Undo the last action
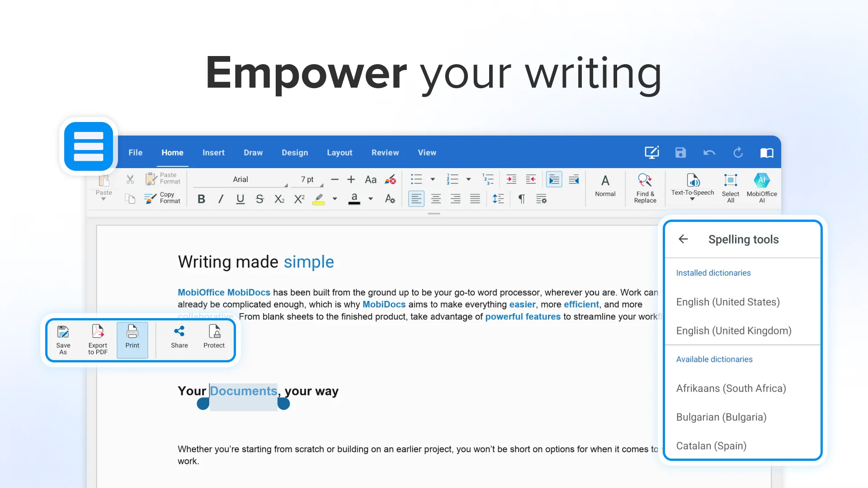 point(709,153)
